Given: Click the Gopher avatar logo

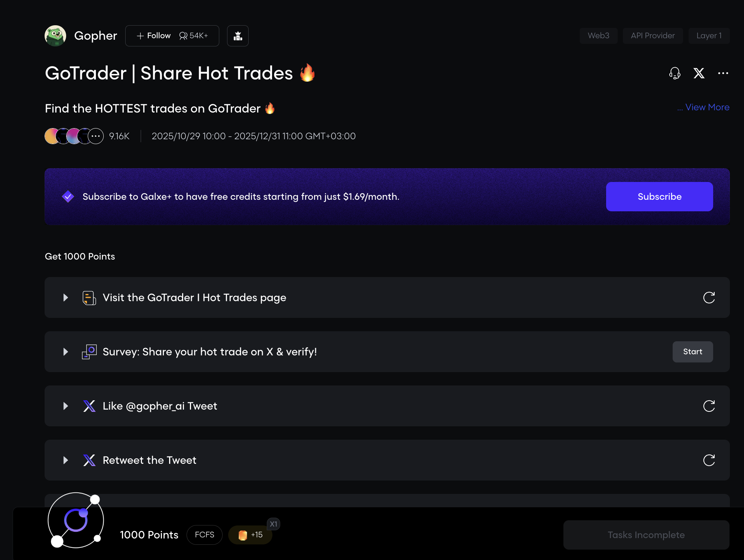Looking at the screenshot, I should 55,36.
